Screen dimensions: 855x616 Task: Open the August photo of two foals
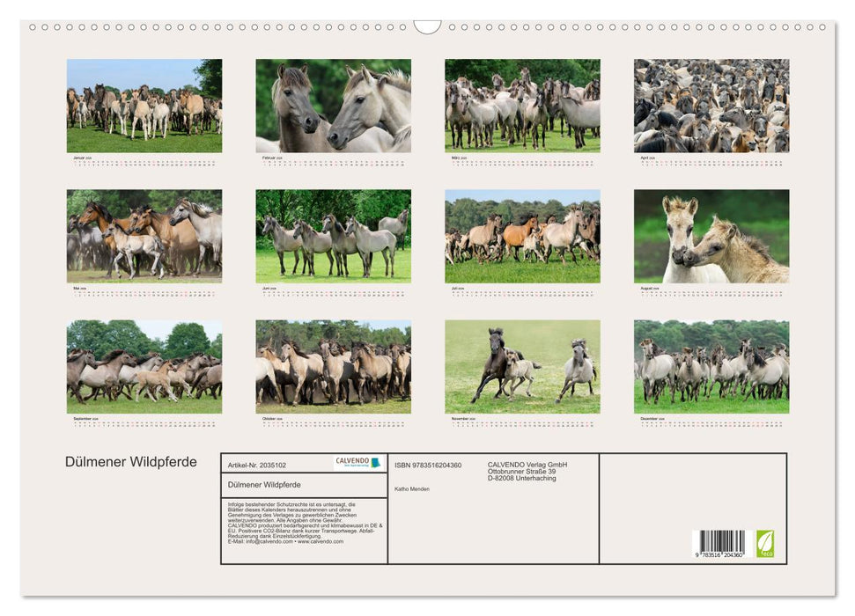[711, 236]
